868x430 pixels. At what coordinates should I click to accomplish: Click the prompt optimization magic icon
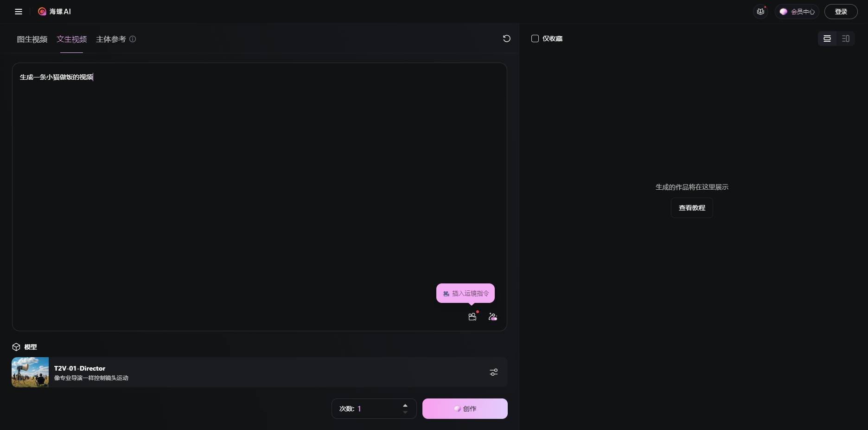click(493, 316)
